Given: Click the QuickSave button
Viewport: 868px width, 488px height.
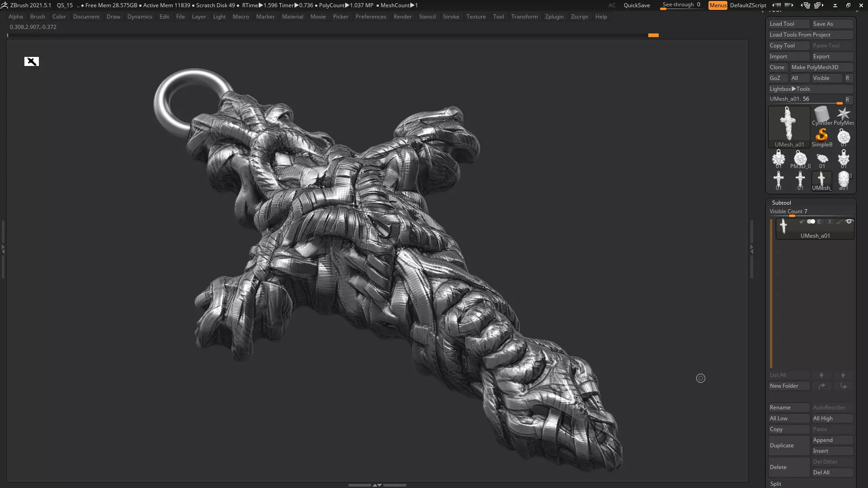Looking at the screenshot, I should point(637,5).
